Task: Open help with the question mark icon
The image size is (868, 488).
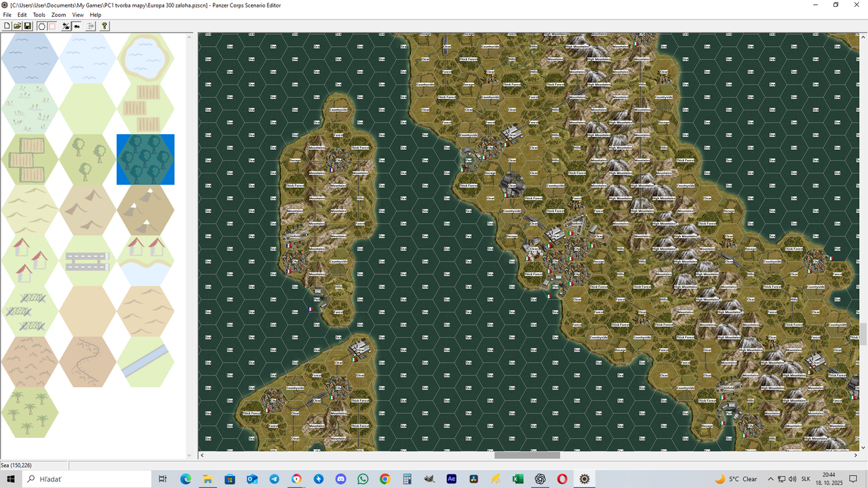Action: pos(104,26)
